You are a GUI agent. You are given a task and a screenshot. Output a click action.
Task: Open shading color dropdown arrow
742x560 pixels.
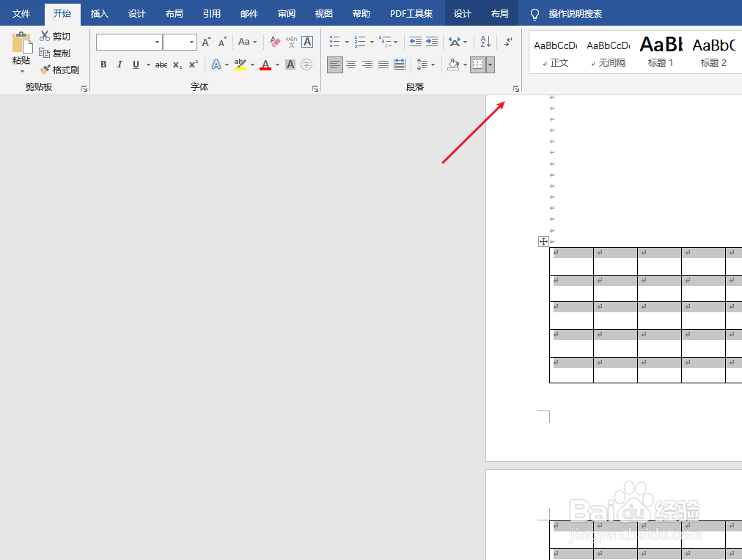tap(465, 65)
